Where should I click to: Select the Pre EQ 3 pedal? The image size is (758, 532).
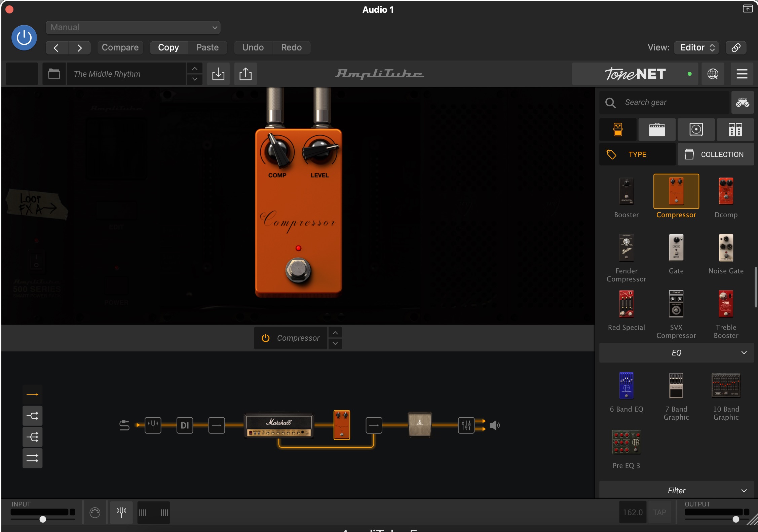[626, 442]
